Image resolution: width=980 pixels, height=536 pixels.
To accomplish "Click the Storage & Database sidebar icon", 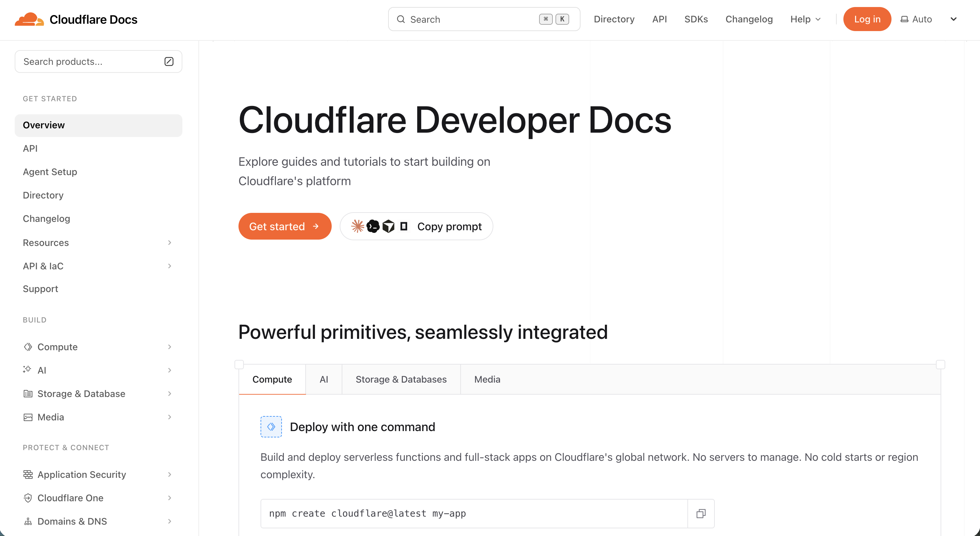I will tap(28, 394).
